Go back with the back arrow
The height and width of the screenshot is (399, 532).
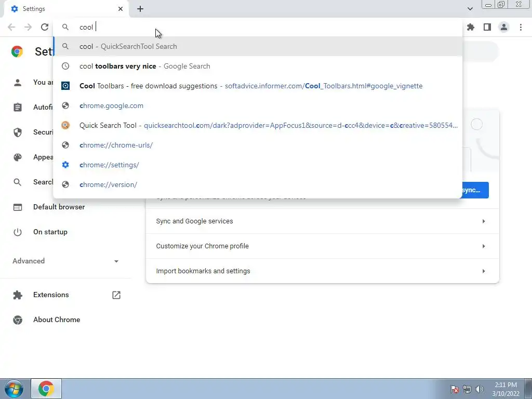pyautogui.click(x=11, y=27)
